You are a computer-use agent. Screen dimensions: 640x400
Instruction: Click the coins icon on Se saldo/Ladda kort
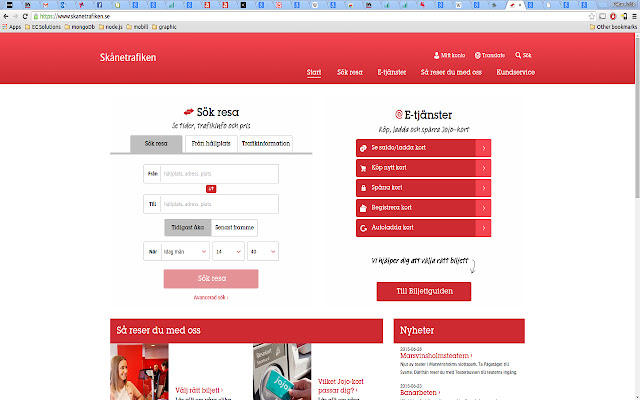click(363, 148)
